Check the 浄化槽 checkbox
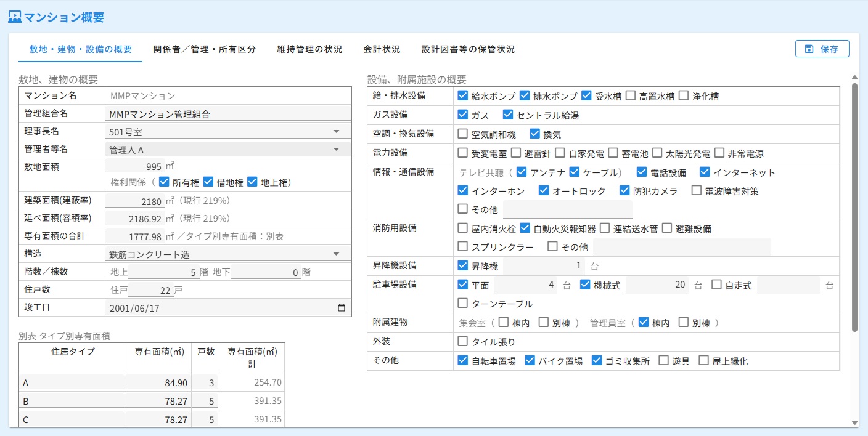Screen dimensions: 868x436 (684, 95)
